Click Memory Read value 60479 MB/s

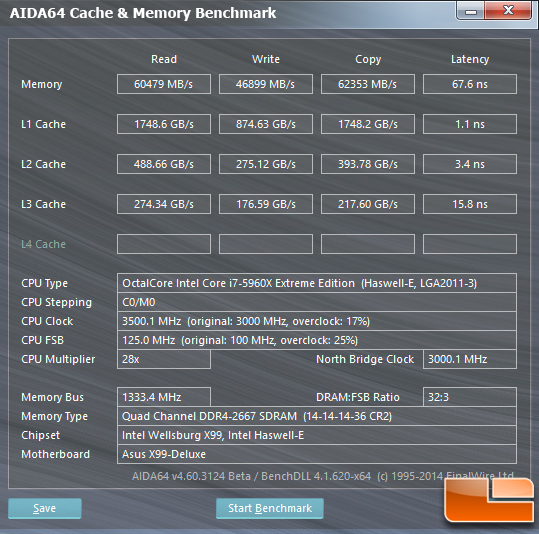164,84
